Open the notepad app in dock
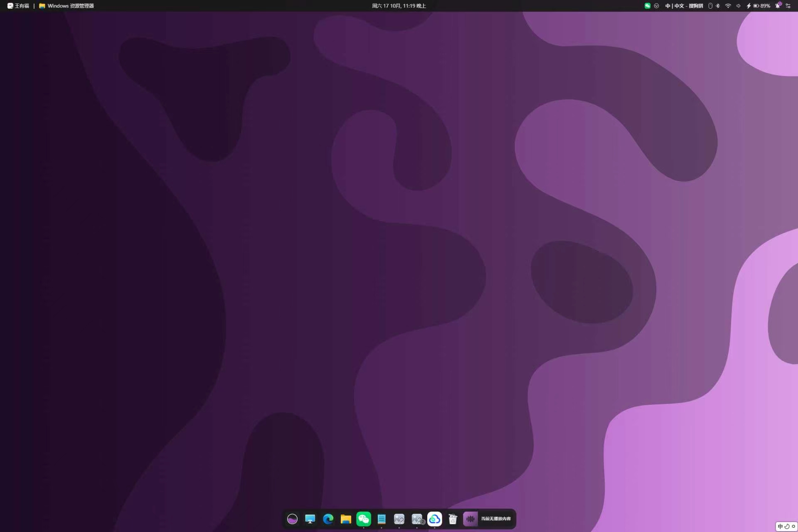 point(382,519)
